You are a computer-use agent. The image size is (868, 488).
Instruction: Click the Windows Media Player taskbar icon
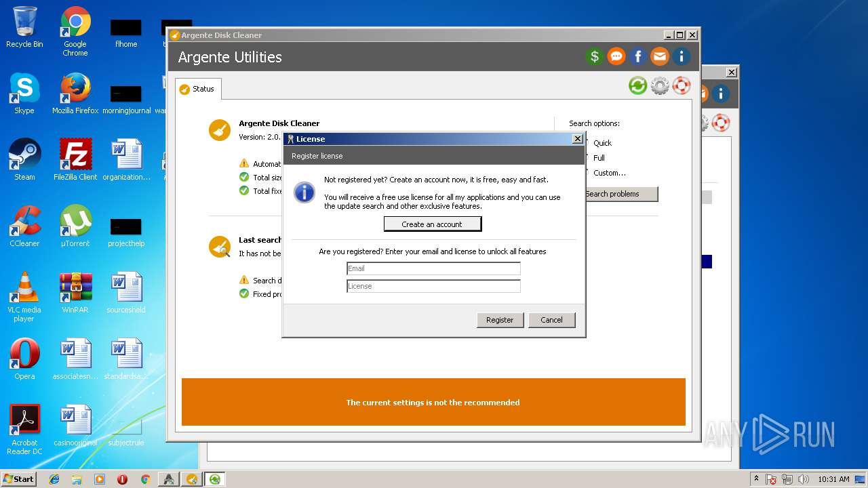click(x=100, y=479)
